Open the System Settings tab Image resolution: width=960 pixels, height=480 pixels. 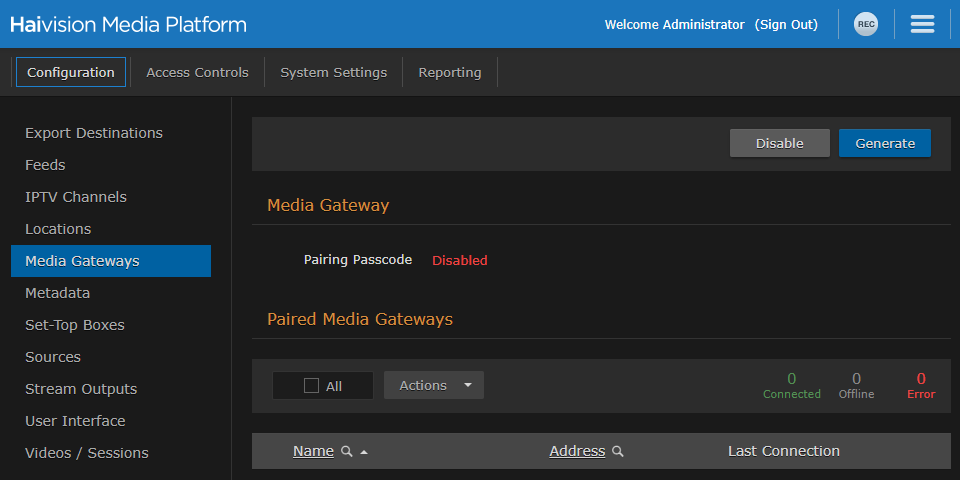pyautogui.click(x=333, y=72)
